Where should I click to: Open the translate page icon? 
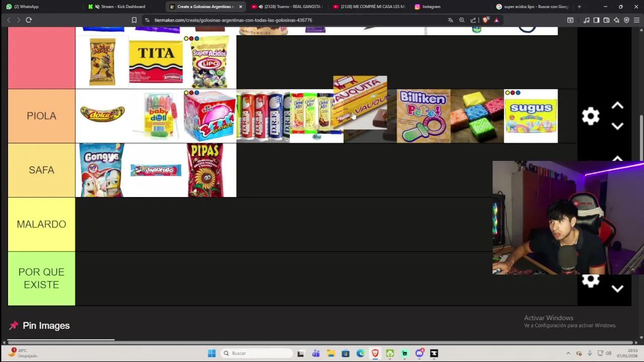450,20
